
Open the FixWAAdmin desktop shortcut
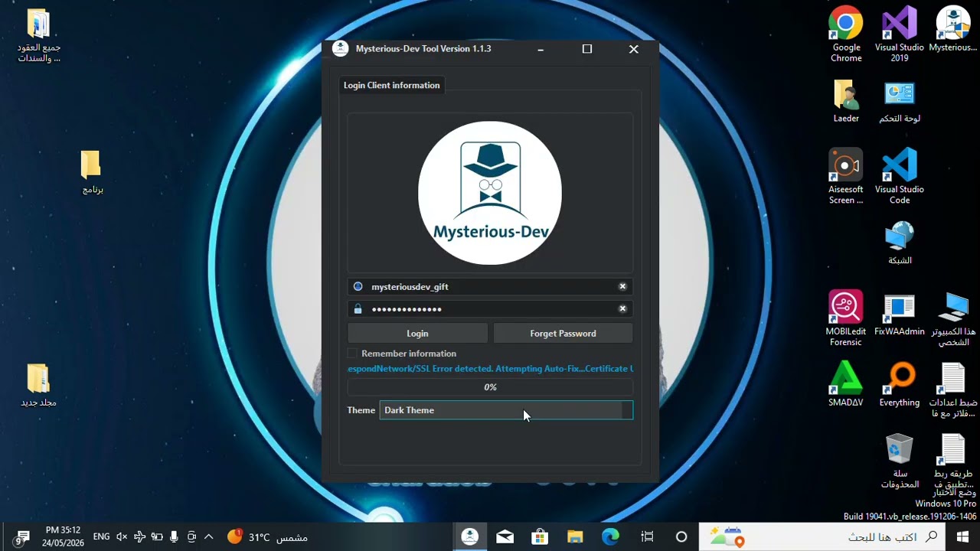pyautogui.click(x=900, y=315)
